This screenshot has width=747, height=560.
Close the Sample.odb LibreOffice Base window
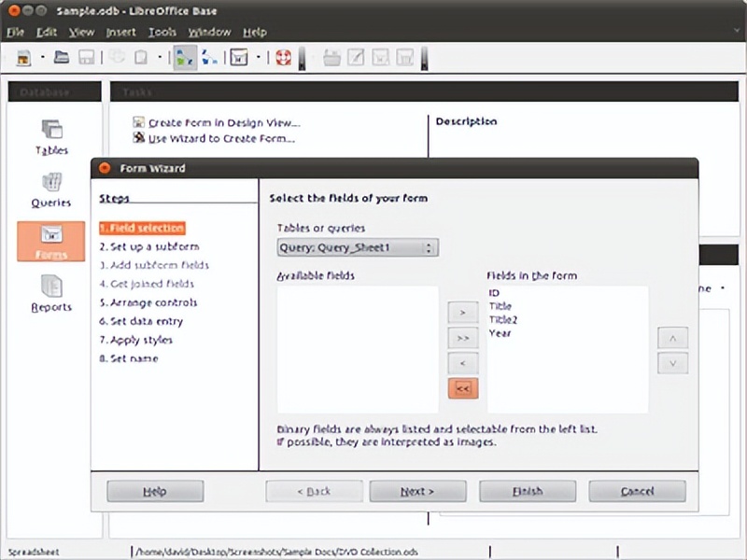[14, 10]
